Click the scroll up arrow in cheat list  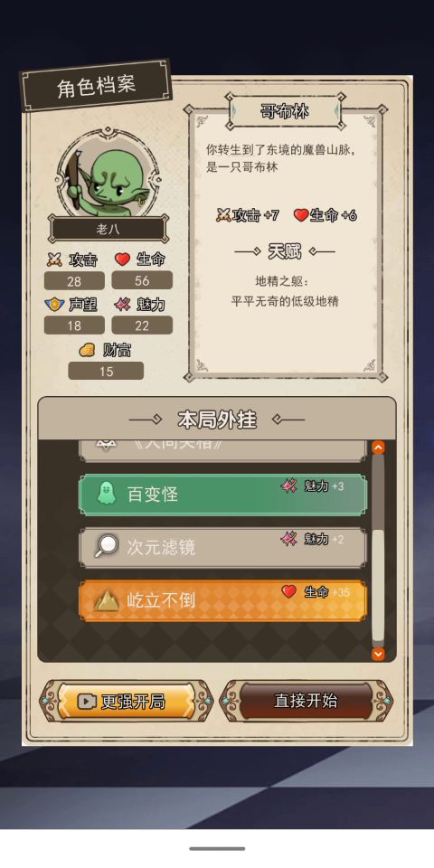378,448
